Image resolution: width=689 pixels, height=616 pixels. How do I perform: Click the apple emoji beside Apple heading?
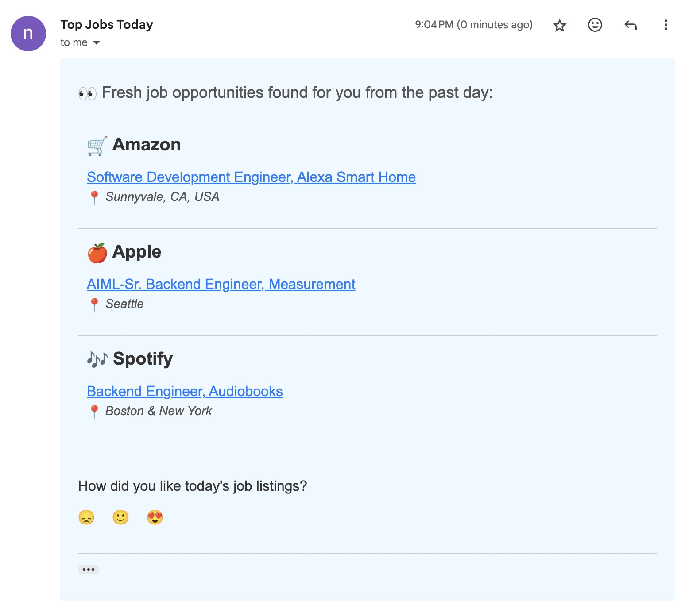[97, 251]
